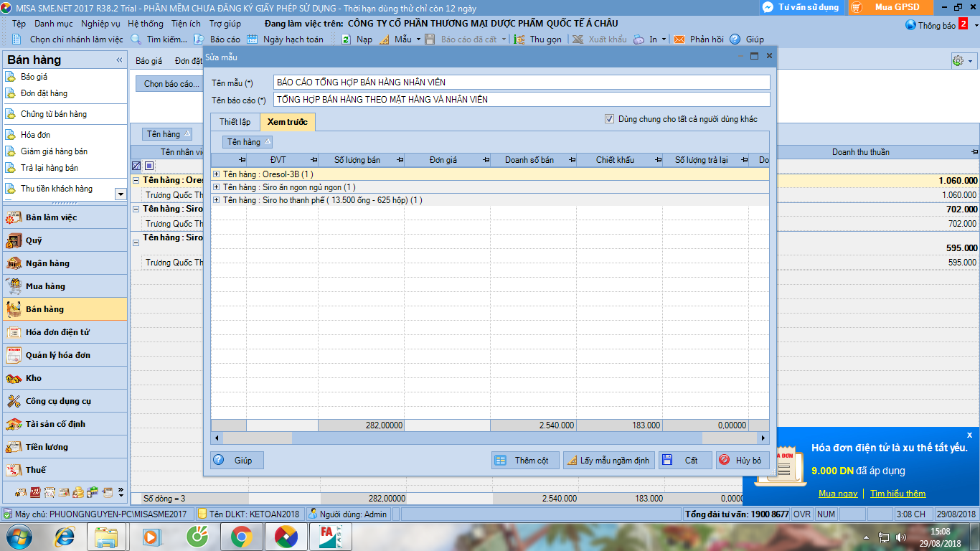Open Báo cáo from the toolbar
This screenshot has height=551, width=980.
218,39
